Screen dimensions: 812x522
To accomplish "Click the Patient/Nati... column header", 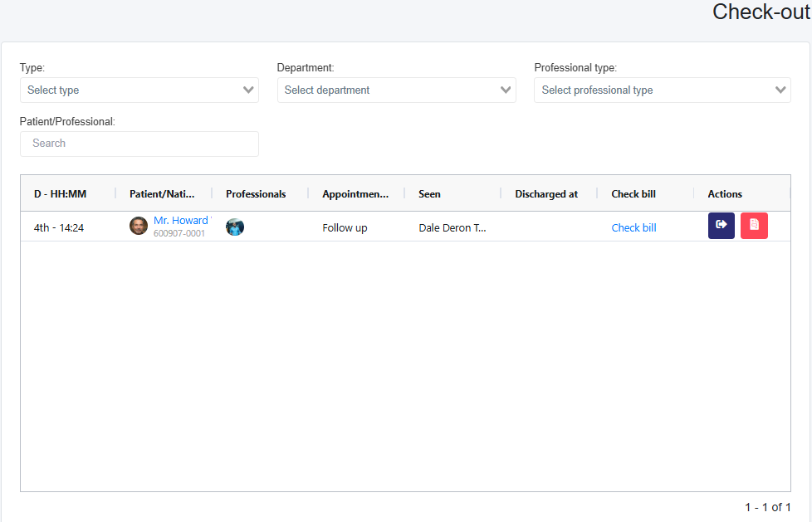I will pos(162,194).
